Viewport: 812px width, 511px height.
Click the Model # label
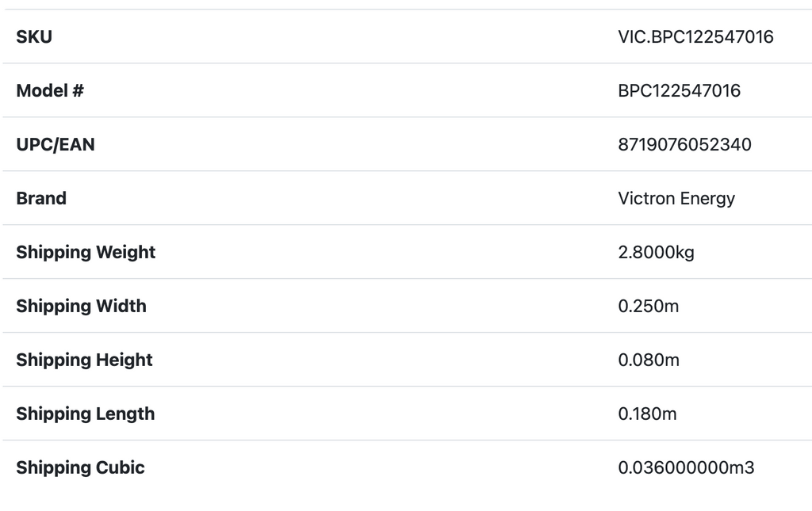click(50, 90)
